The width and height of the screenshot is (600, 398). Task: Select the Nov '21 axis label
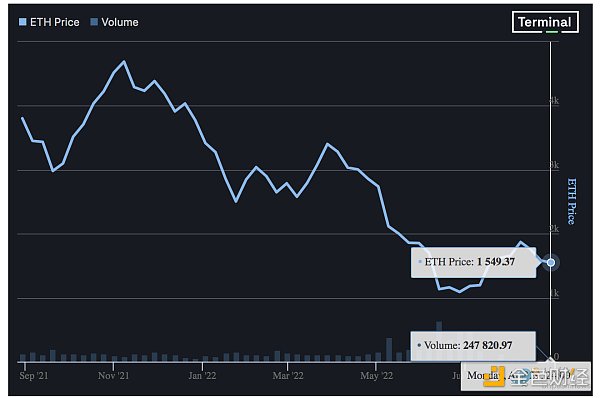[113, 375]
